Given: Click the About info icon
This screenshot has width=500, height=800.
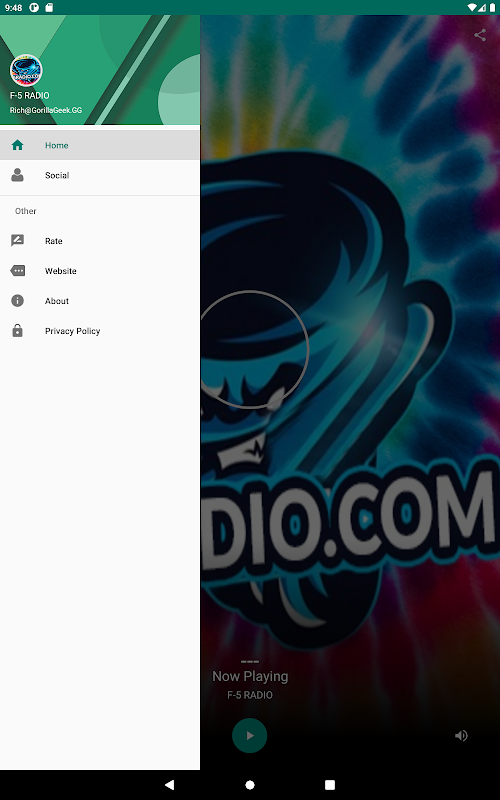Looking at the screenshot, I should [17, 301].
